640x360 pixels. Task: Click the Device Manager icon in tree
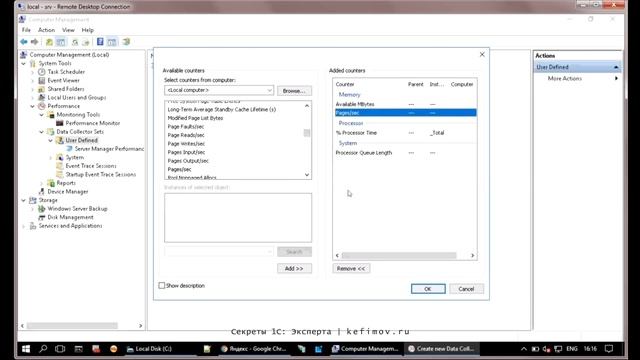tap(42, 191)
